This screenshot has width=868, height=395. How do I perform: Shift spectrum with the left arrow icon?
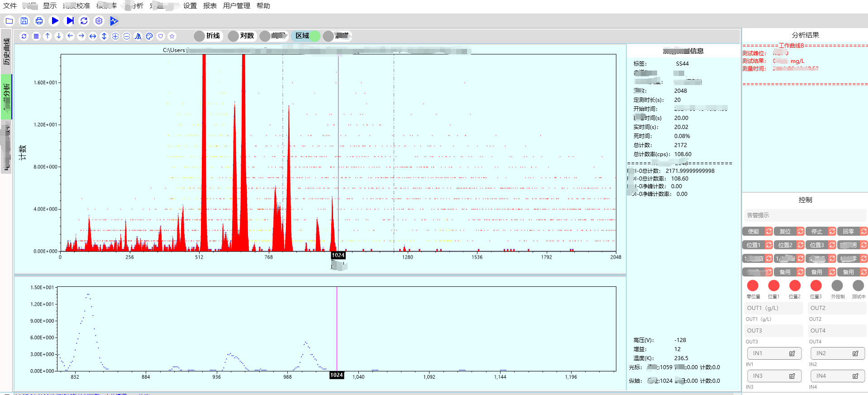pos(70,36)
